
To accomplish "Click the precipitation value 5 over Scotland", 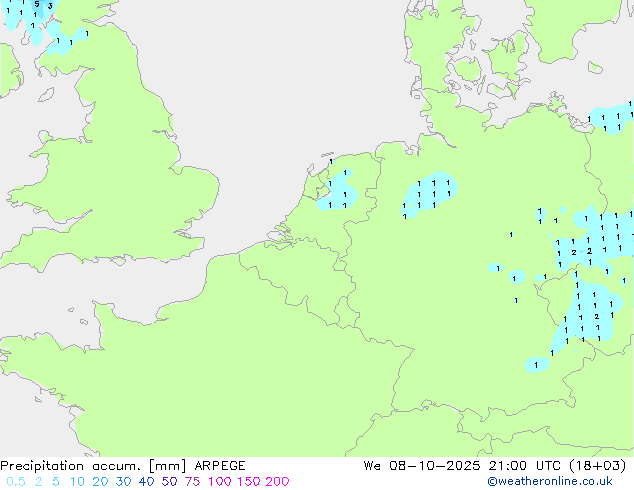I will pos(37,4).
